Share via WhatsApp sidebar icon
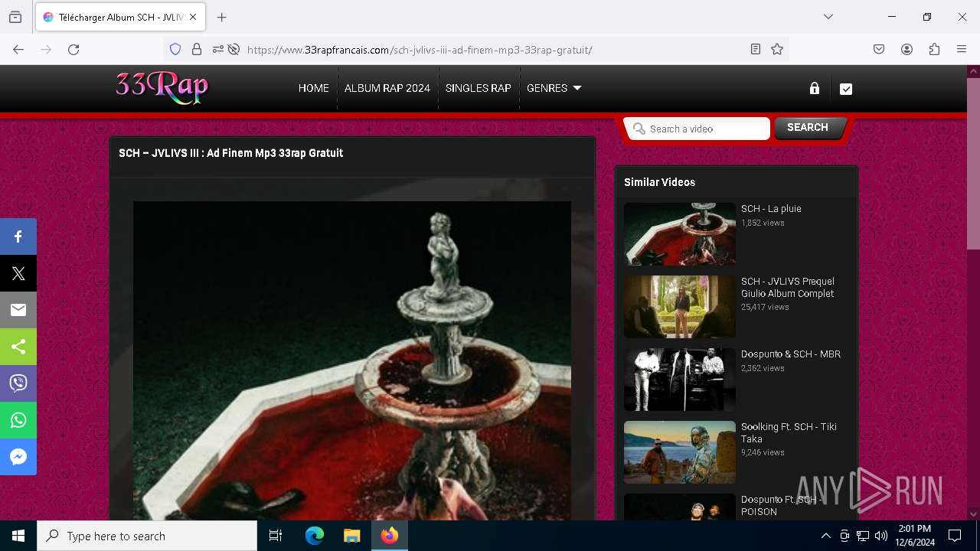 click(18, 420)
